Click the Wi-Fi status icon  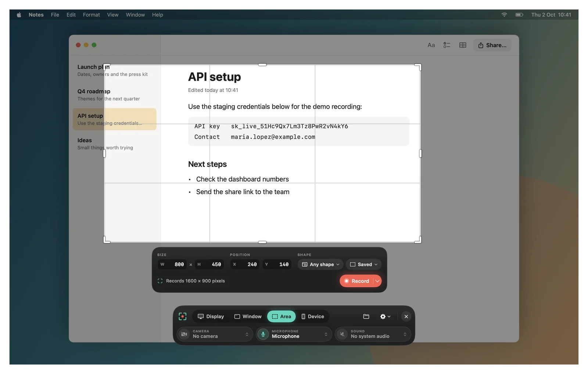504,15
